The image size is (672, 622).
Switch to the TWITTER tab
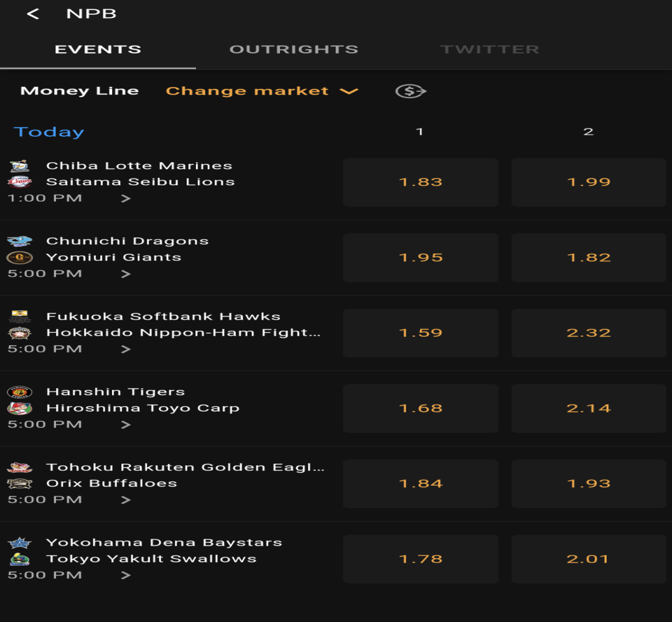(490, 49)
